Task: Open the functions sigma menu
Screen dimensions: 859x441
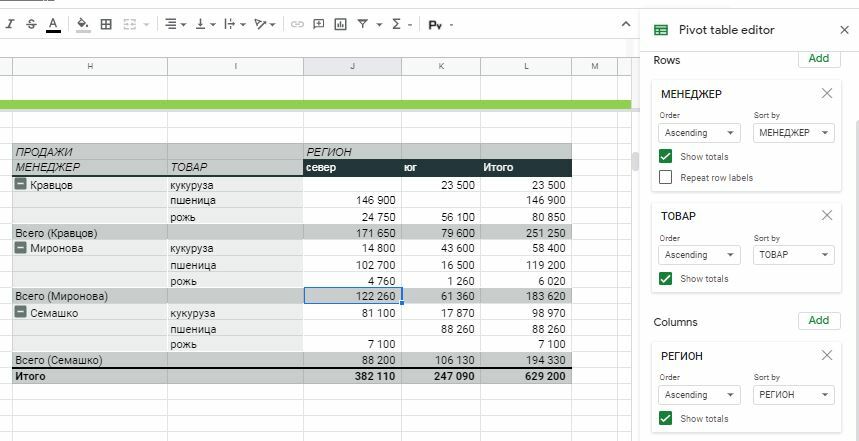Action: coord(397,24)
